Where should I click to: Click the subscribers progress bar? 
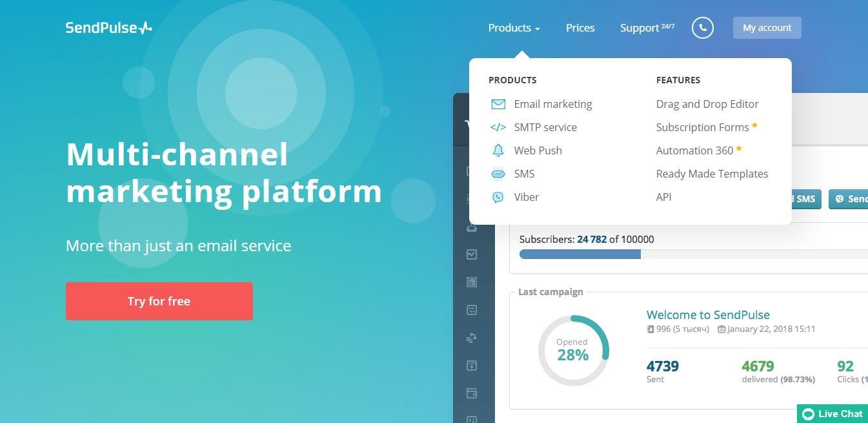[x=694, y=254]
